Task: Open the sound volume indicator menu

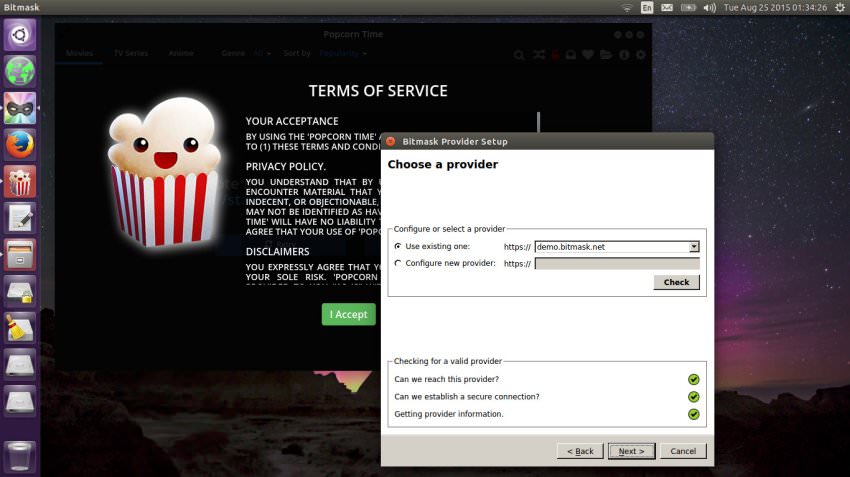Action: coord(709,7)
